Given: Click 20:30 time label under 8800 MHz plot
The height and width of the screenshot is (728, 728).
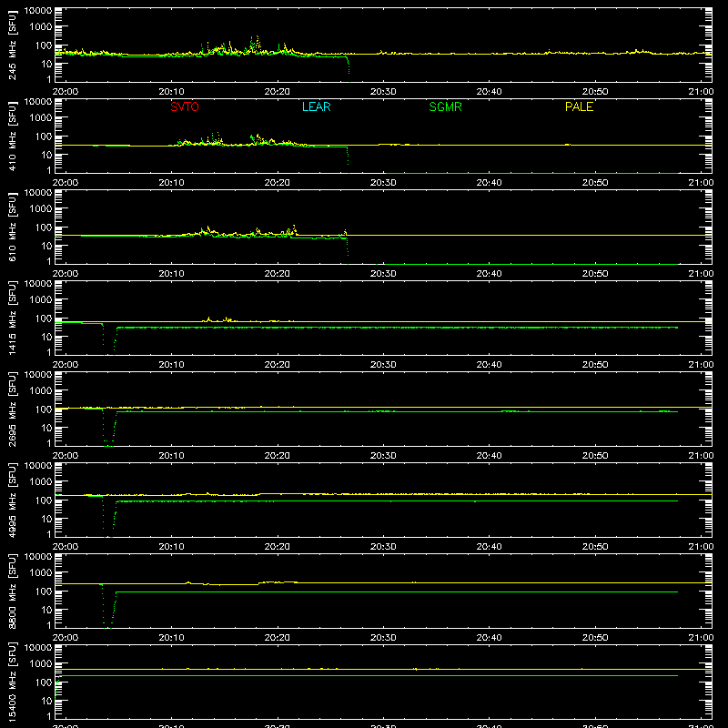Looking at the screenshot, I should point(383,638).
